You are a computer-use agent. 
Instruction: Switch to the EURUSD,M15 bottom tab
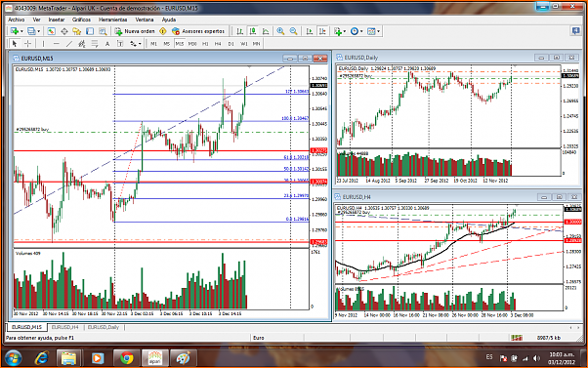point(26,327)
